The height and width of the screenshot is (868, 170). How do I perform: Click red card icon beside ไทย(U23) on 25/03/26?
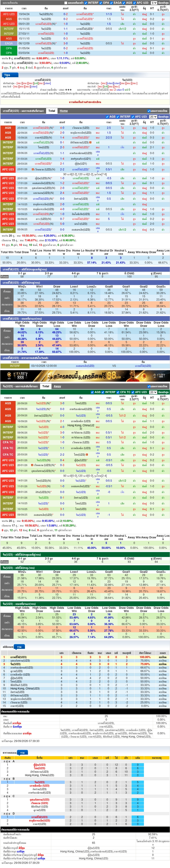[x=87, y=454]
